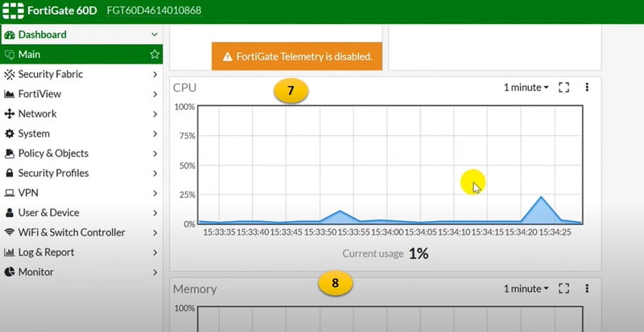Expand the Network submenu chevron

point(155,113)
